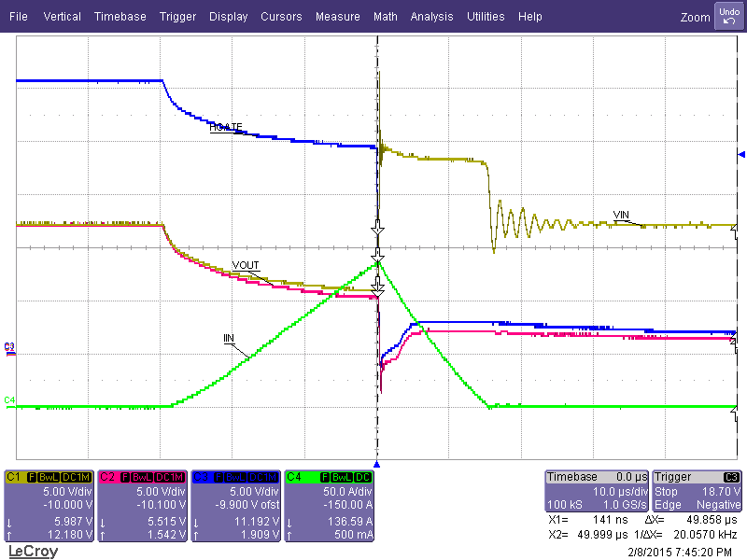The height and width of the screenshot is (560, 747).
Task: Click the LeCroy logo
Action: pos(33,552)
